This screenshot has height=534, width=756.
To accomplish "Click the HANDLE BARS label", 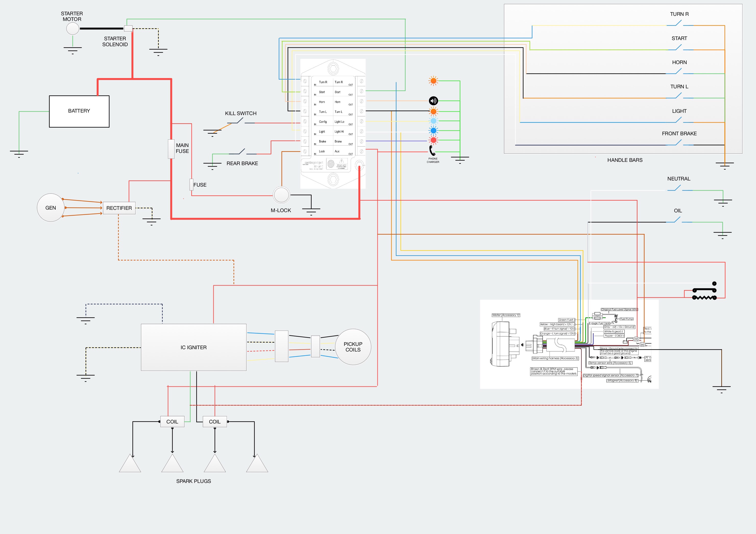I will (x=625, y=160).
